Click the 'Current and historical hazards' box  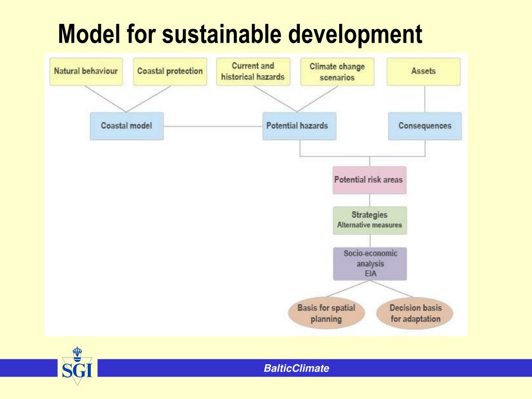pyautogui.click(x=253, y=72)
